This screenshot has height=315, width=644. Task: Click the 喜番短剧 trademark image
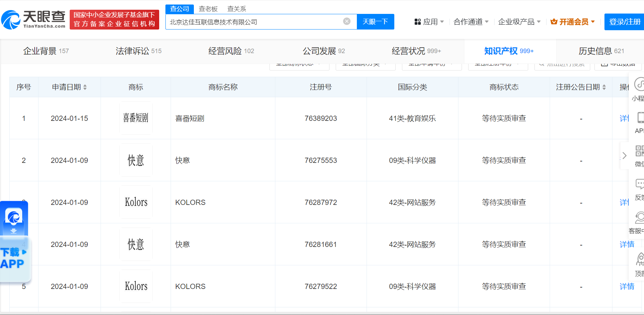(x=136, y=118)
